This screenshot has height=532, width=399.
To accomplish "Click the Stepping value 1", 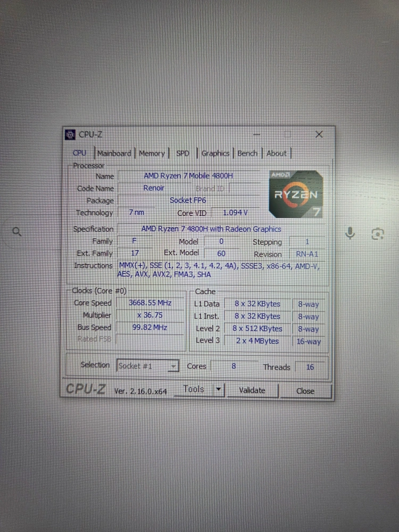I will tap(307, 242).
